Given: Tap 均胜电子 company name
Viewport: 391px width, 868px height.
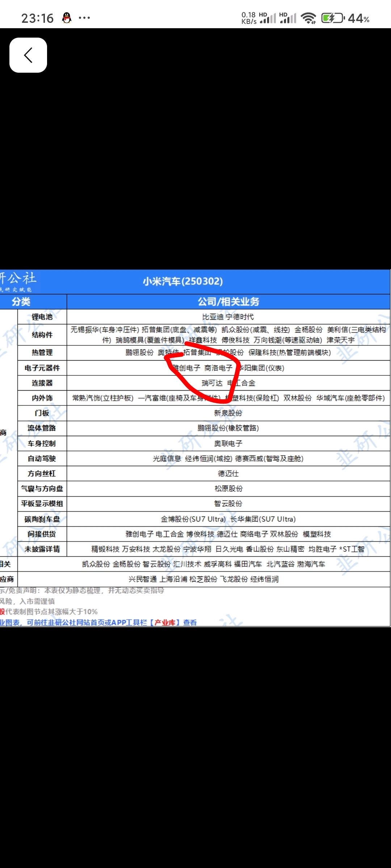Looking at the screenshot, I should [322, 549].
